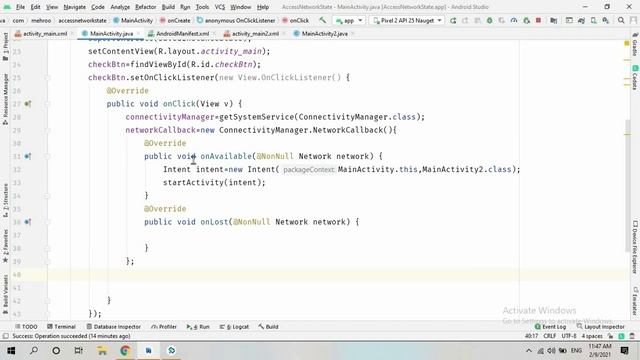640x360 pixels.
Task: Click the onCreate breadcrumb in navigation bar
Action: 175,20
